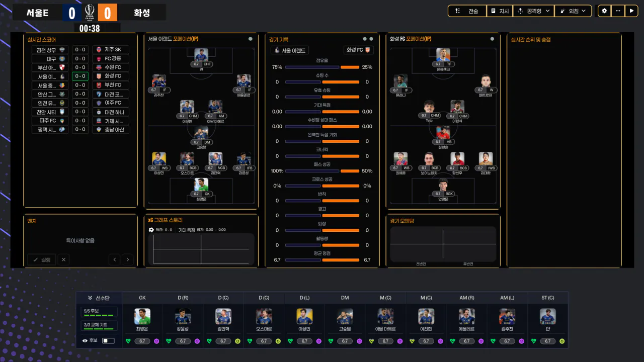The width and height of the screenshot is (644, 362).
Task: Click the eye icon beside 후보
Action: pos(85,341)
